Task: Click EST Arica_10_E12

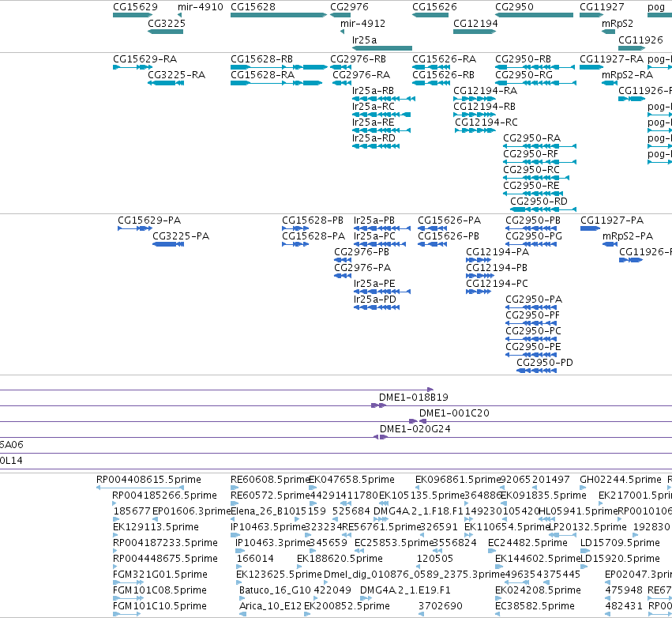Action: pyautogui.click(x=270, y=606)
